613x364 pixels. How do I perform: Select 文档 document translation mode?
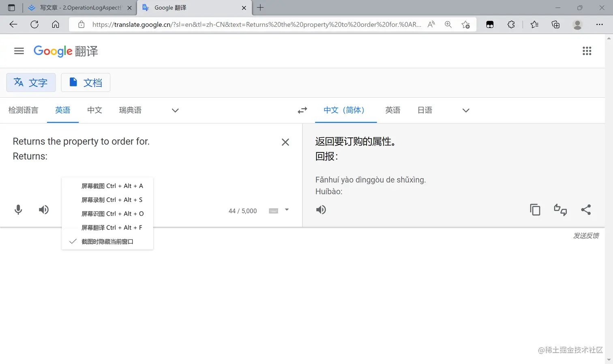(86, 83)
